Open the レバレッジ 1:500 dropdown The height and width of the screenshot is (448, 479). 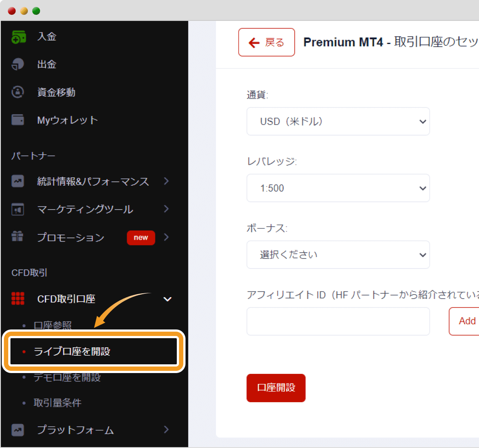coord(338,188)
